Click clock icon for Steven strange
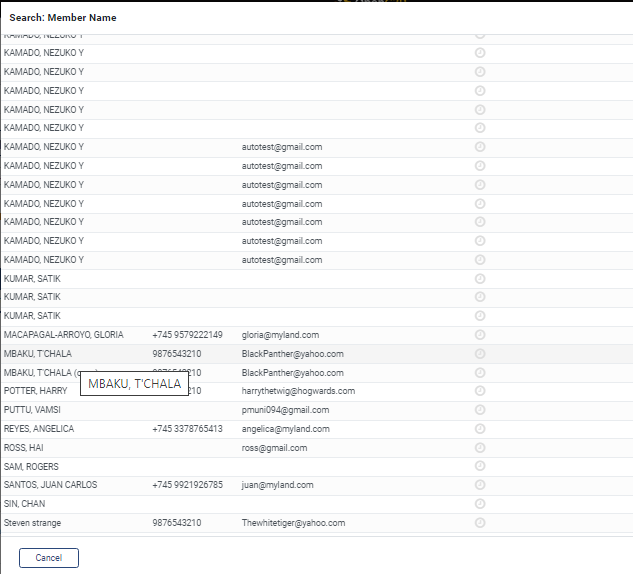The image size is (633, 574). (x=479, y=523)
